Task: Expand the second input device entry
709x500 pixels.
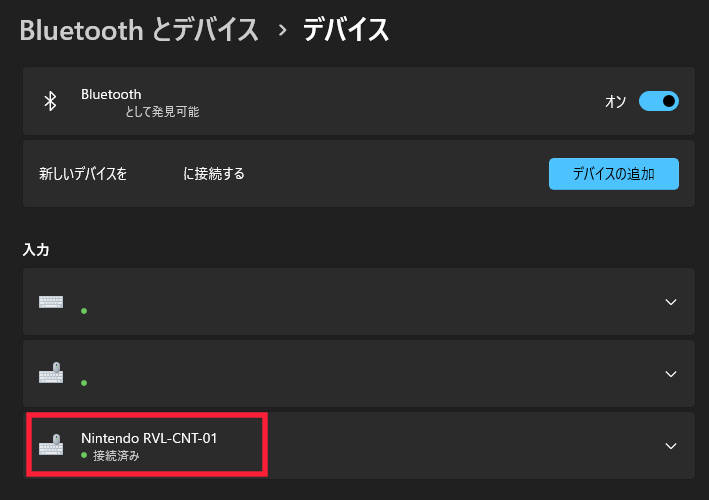Action: pyautogui.click(x=671, y=374)
